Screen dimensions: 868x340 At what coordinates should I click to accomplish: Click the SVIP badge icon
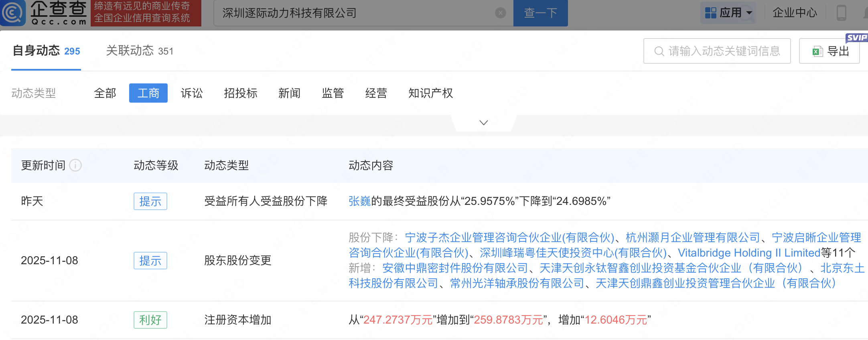(856, 38)
